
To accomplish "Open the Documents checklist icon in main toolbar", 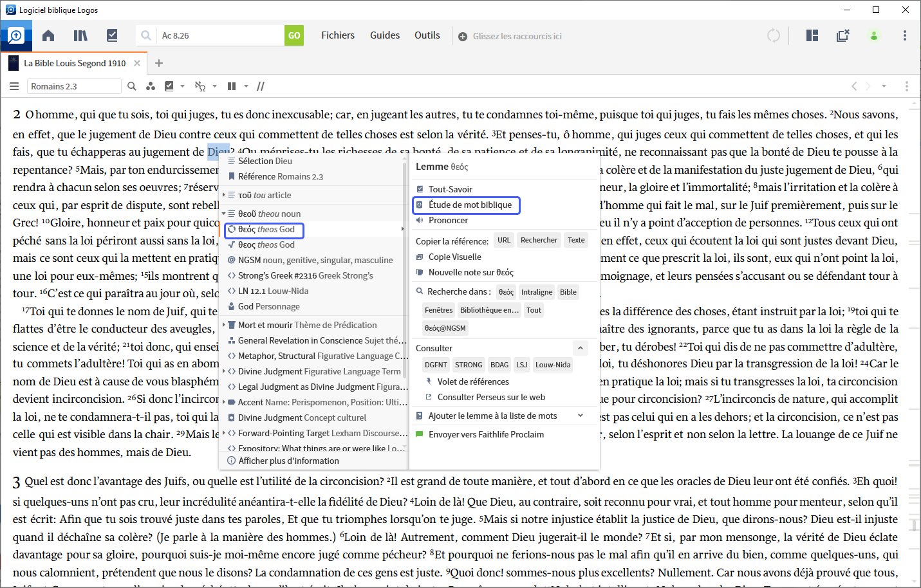I will [x=112, y=35].
